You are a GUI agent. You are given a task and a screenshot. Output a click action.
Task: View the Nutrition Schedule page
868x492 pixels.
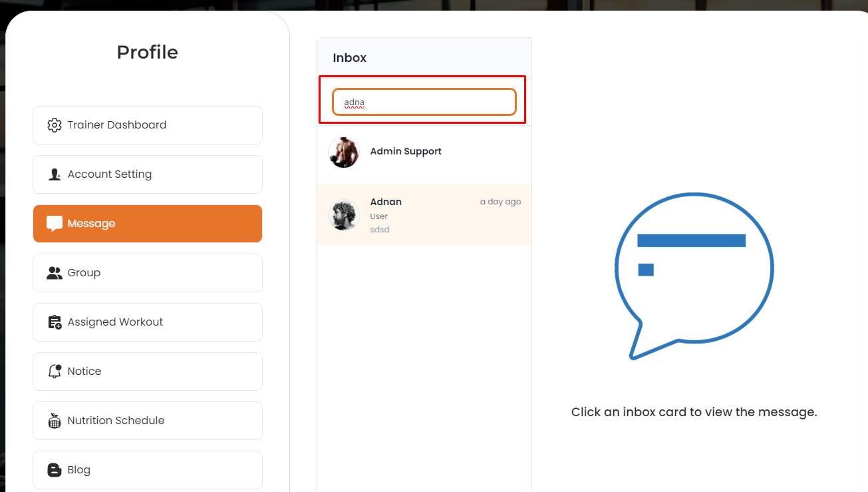tap(147, 421)
